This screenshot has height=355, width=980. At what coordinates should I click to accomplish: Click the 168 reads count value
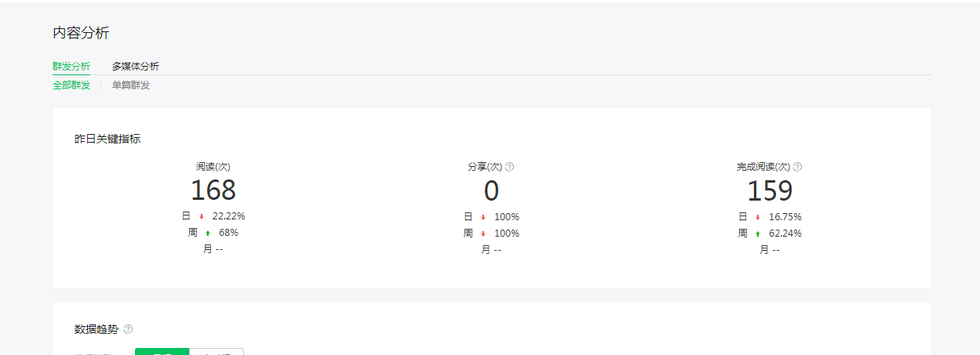pyautogui.click(x=213, y=190)
